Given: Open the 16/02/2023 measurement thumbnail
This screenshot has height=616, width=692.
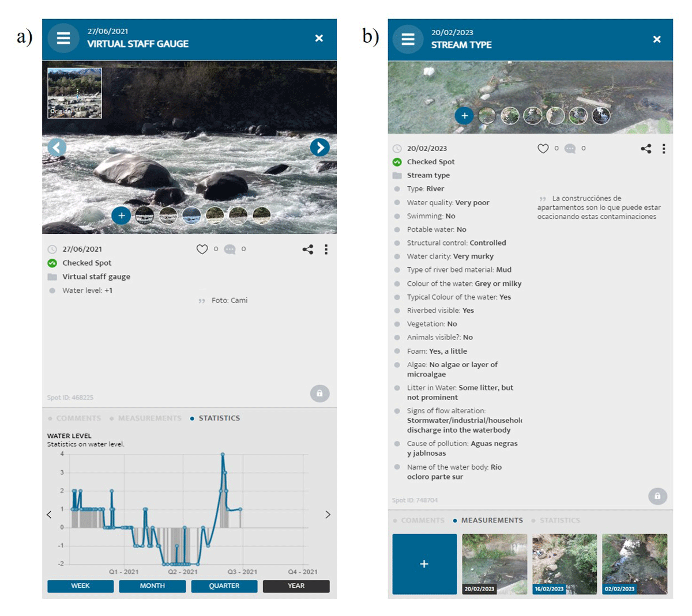Looking at the screenshot, I should 564,564.
